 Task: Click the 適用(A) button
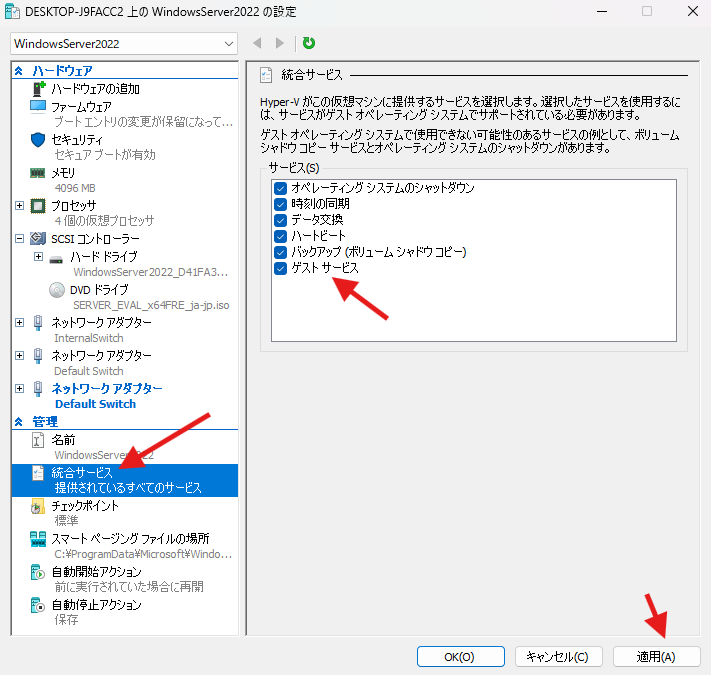click(x=657, y=657)
